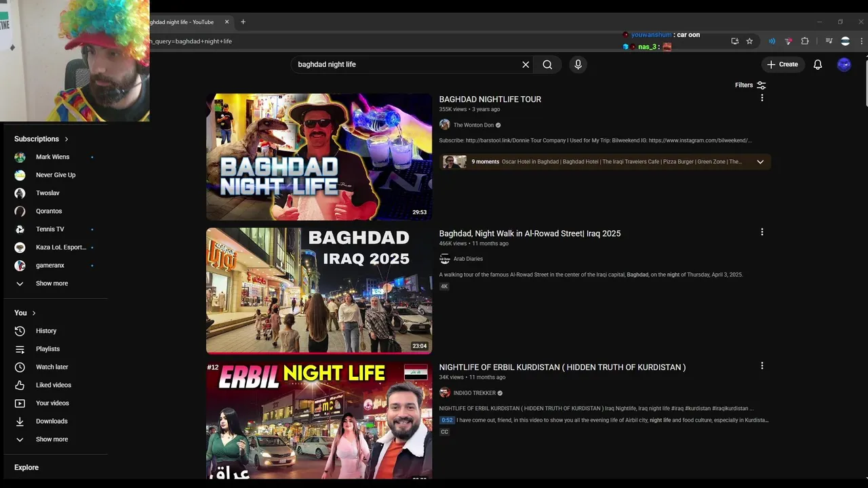Close the YouTube browser tab

226,22
